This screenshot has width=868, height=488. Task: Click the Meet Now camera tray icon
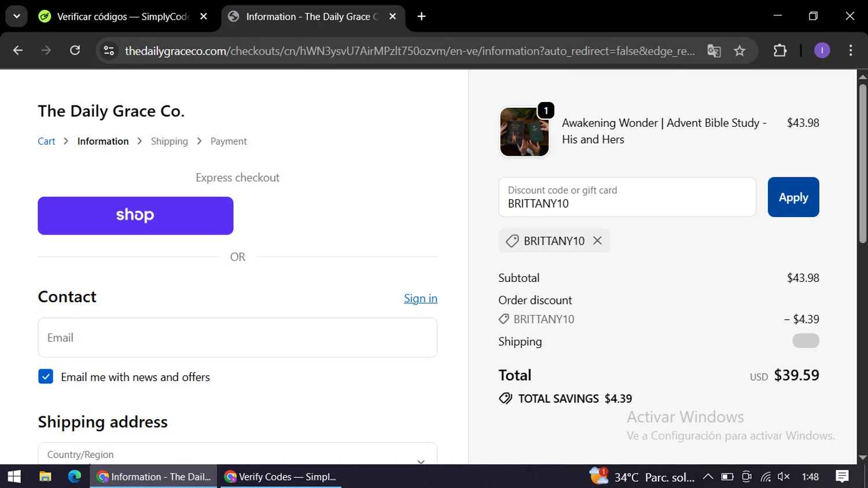coord(746,476)
